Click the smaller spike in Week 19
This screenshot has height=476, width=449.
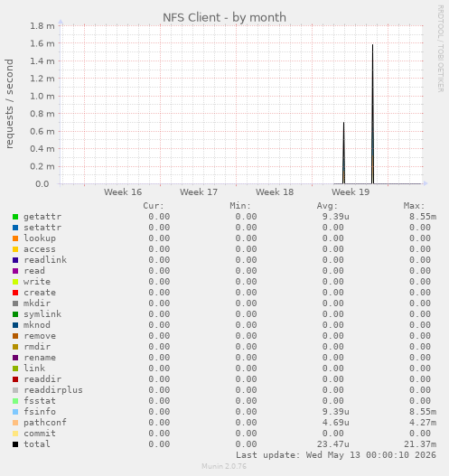coord(343,153)
